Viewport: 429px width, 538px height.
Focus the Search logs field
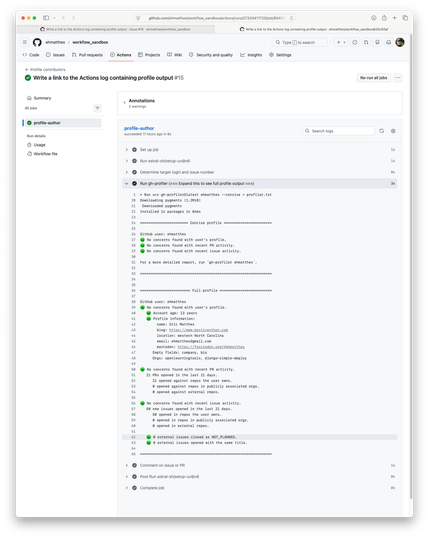point(338,131)
